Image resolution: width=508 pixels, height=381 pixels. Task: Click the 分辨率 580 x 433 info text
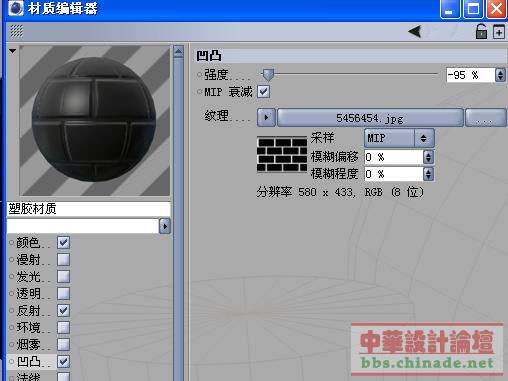tap(340, 192)
